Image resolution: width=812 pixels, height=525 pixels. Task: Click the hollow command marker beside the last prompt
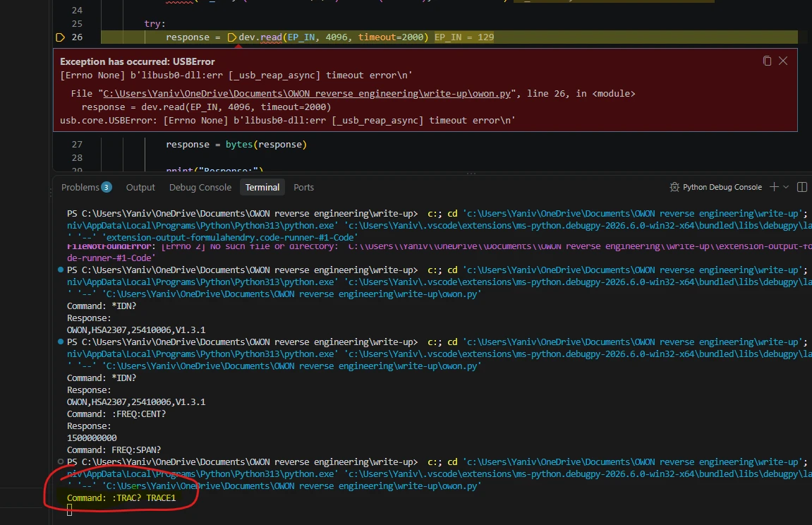[61, 461]
